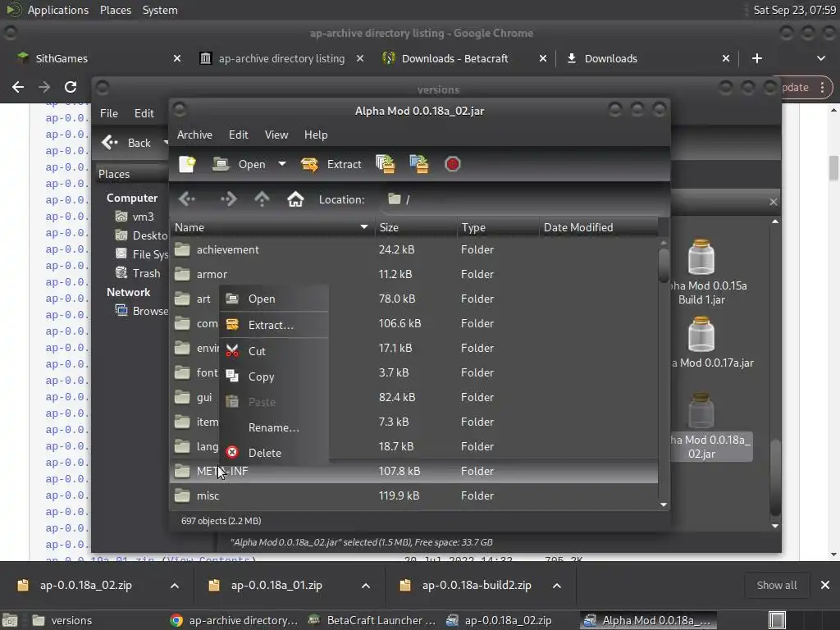Open a new Chrome tab
The image size is (840, 630).
point(757,58)
